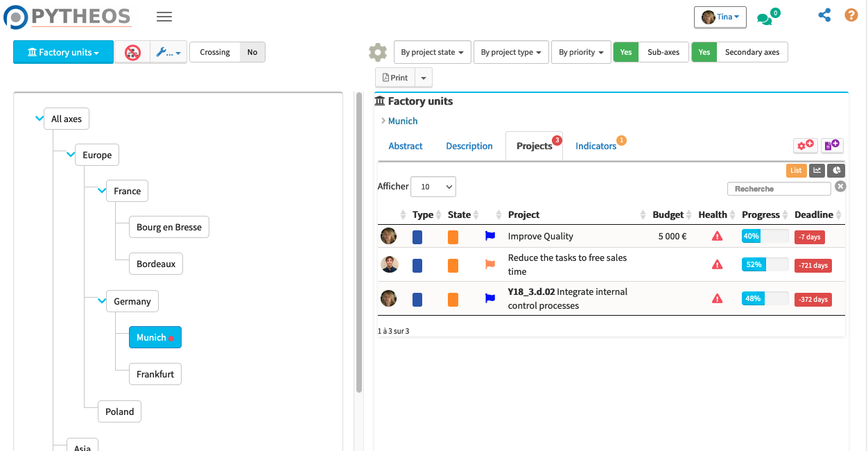868x451 pixels.
Task: Click the Print button
Action: tap(395, 78)
